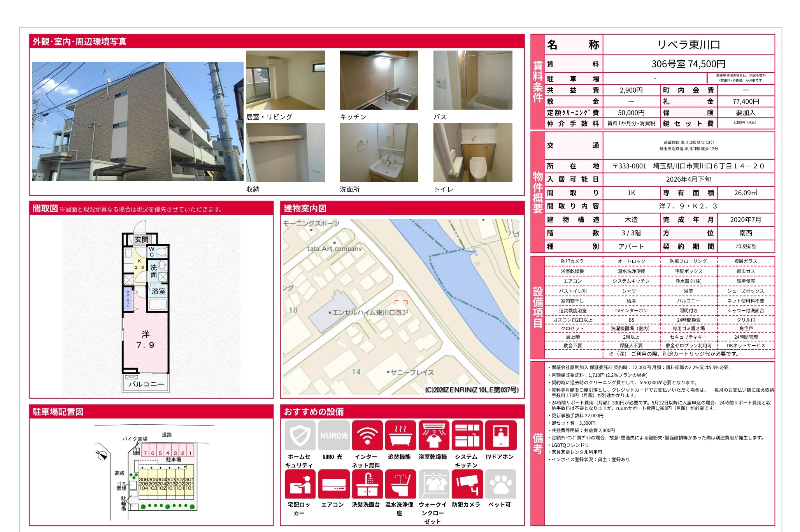Open the building exterior photo
The image size is (800, 532).
(x=138, y=121)
